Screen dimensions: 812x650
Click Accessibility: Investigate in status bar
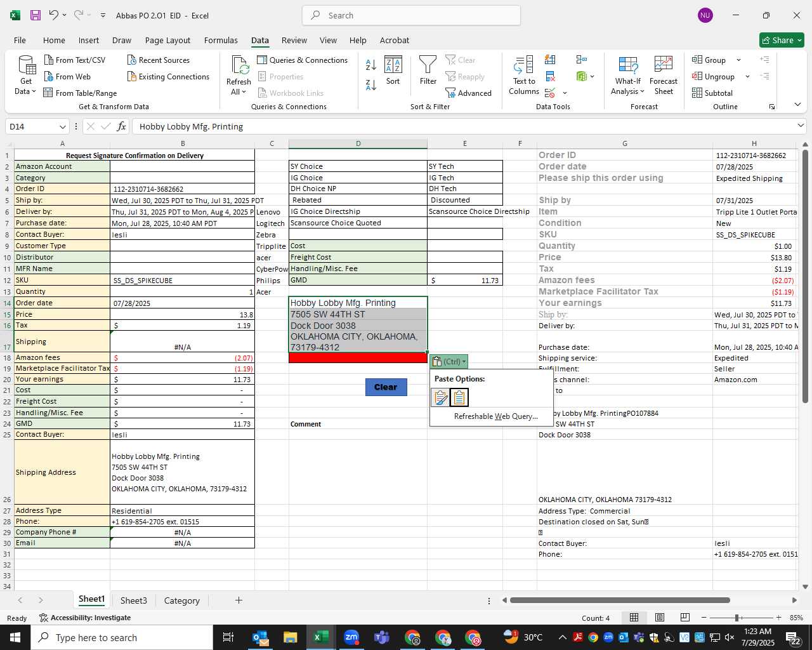[85, 618]
